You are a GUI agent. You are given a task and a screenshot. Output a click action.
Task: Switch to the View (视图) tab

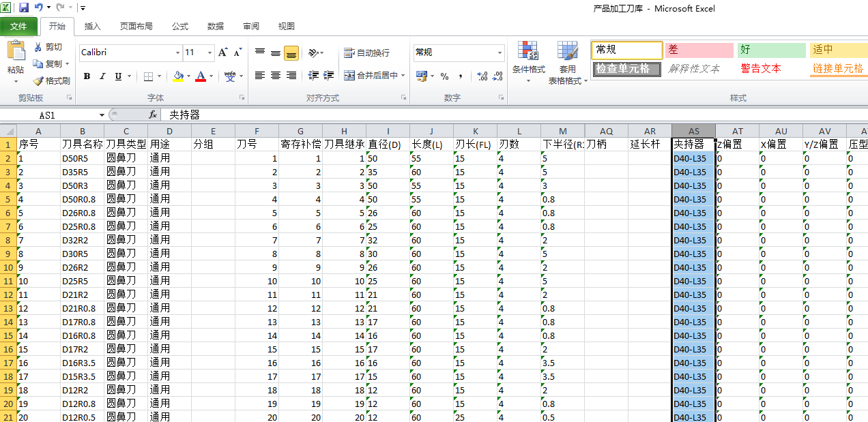tap(287, 27)
